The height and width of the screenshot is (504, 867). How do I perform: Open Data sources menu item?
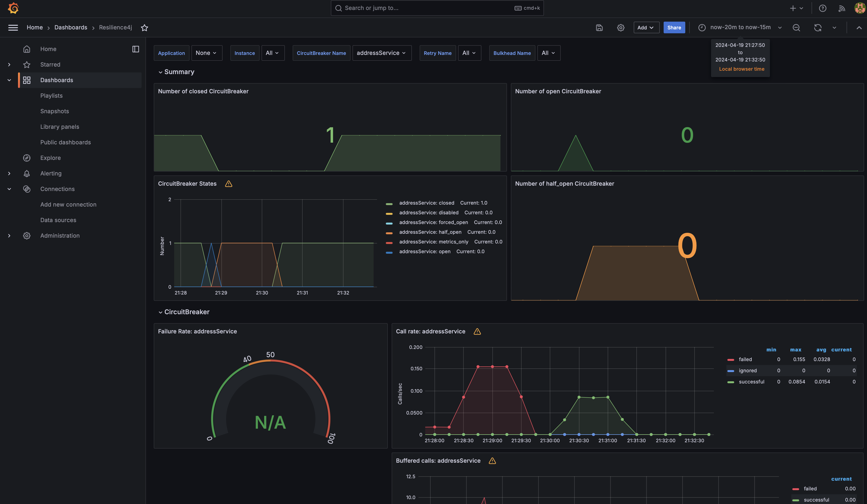coord(58,220)
